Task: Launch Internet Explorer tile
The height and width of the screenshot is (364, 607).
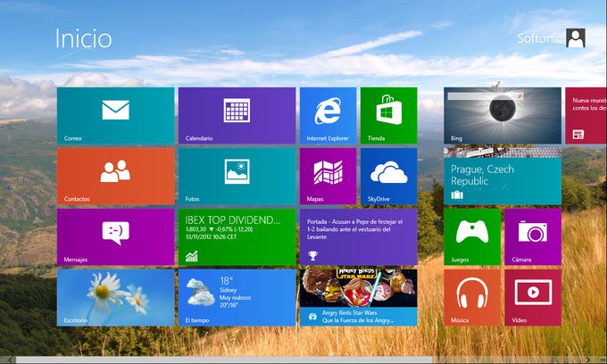Action: [328, 116]
